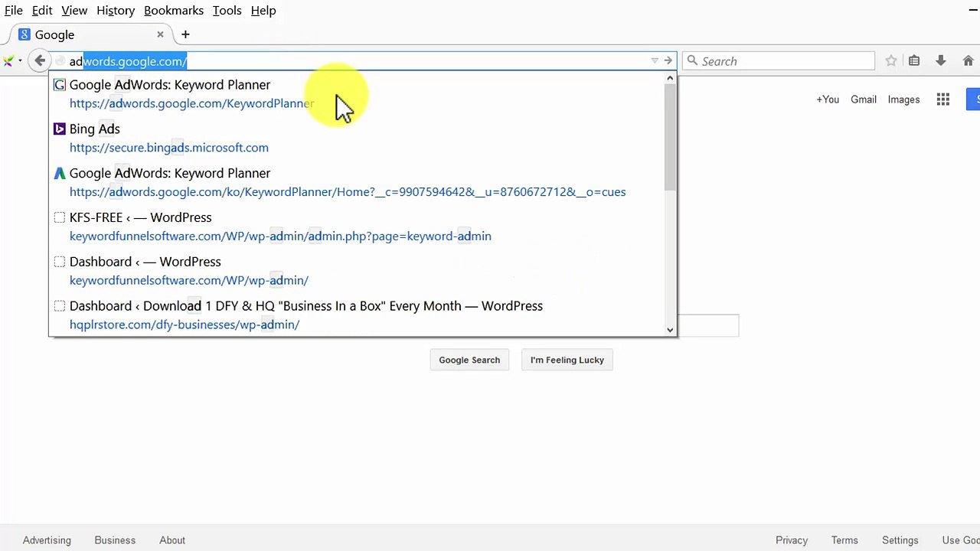
Task: Open keywordfunnelsoftware.com/WP/wp-admin/ URL
Action: tap(189, 281)
